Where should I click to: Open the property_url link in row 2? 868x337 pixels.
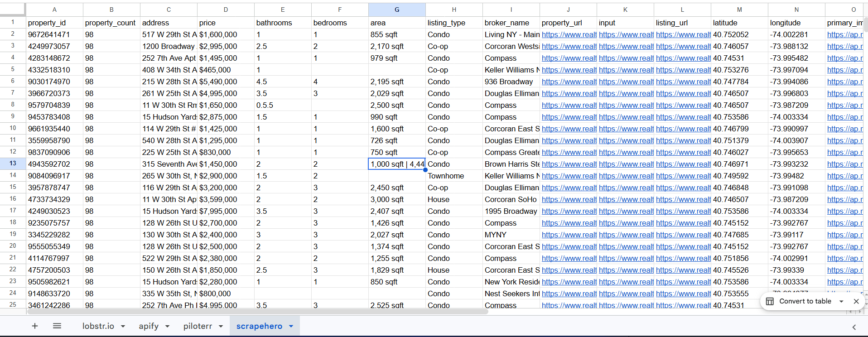point(569,34)
